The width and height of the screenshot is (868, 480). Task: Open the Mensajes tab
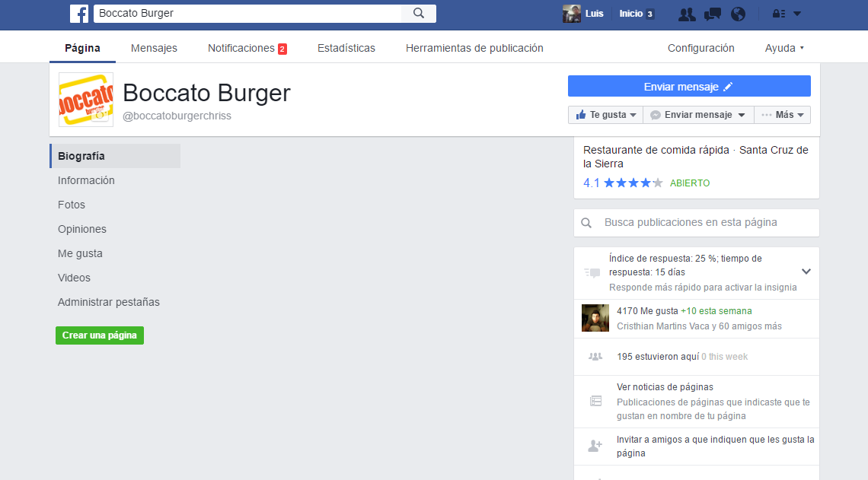pos(154,48)
